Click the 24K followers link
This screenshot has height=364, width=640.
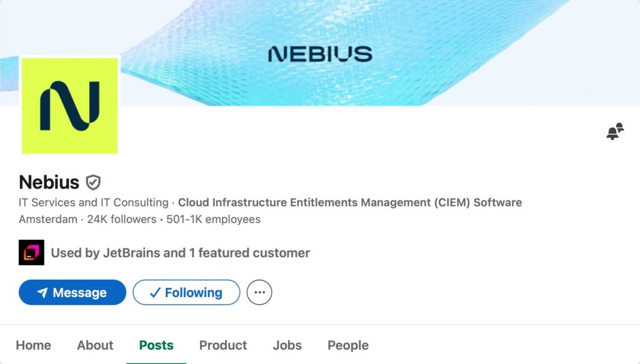121,219
